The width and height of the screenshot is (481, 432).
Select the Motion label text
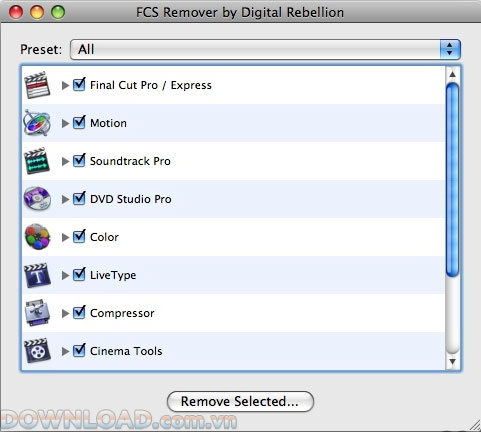108,123
